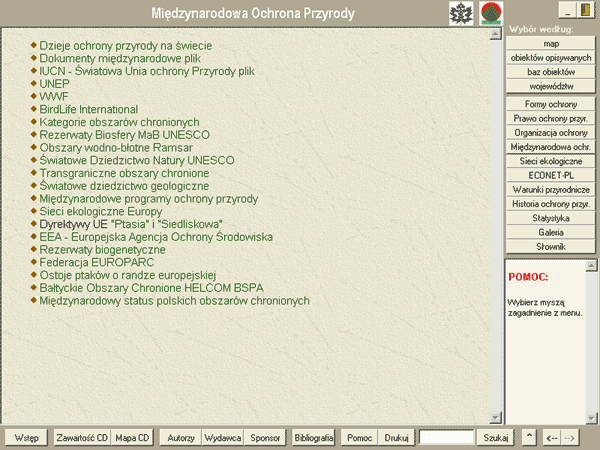Open Obszary wodno-błotne Ramsar topic
The image size is (600, 450).
pos(110,147)
